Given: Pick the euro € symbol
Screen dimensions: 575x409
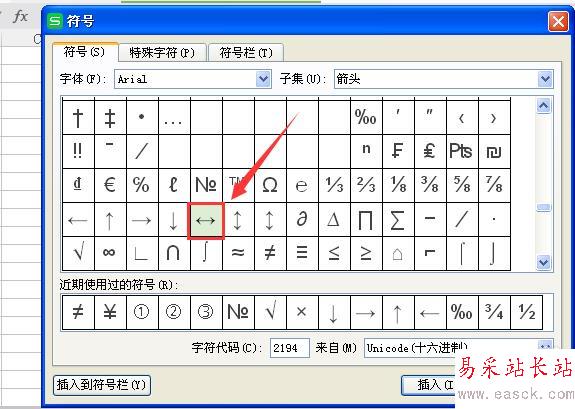Looking at the screenshot, I should [110, 185].
